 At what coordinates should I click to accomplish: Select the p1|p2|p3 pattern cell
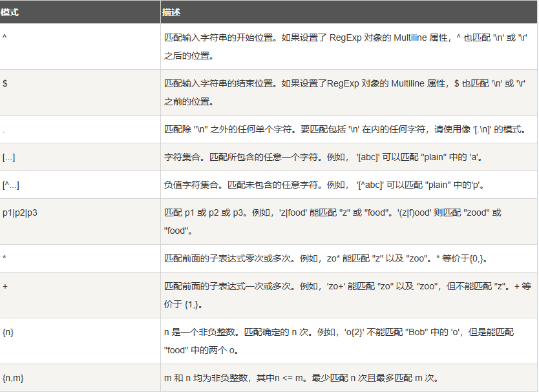20,212
